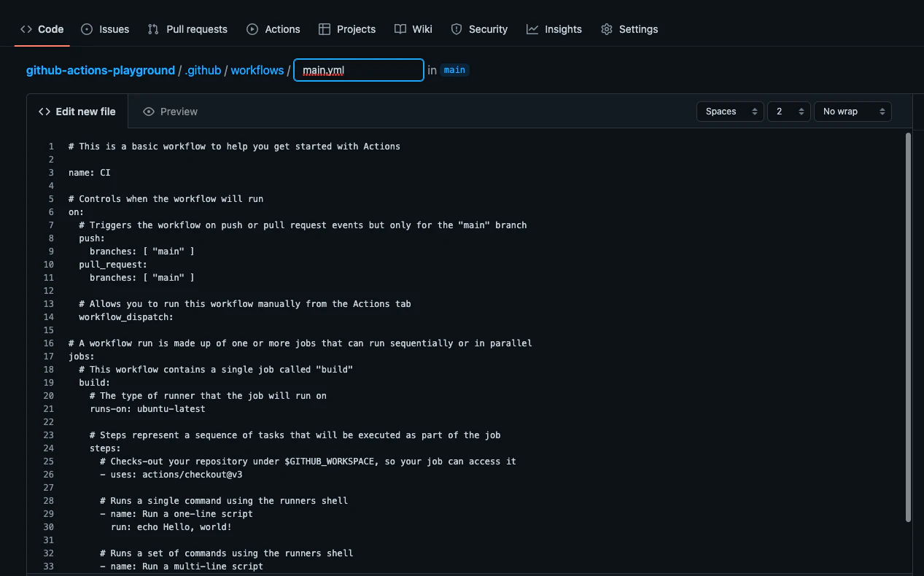
Task: Open the Issues tab icon
Action: [x=87, y=29]
